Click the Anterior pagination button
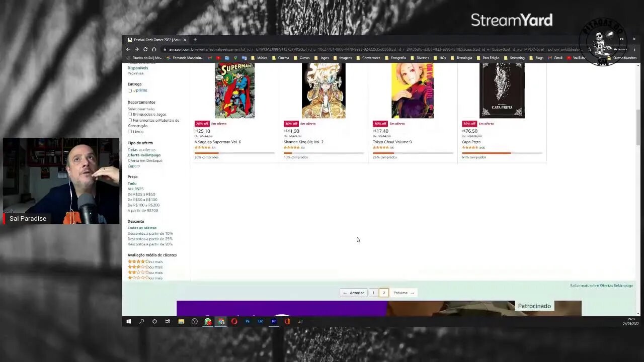The width and height of the screenshot is (644, 362). pos(354,293)
